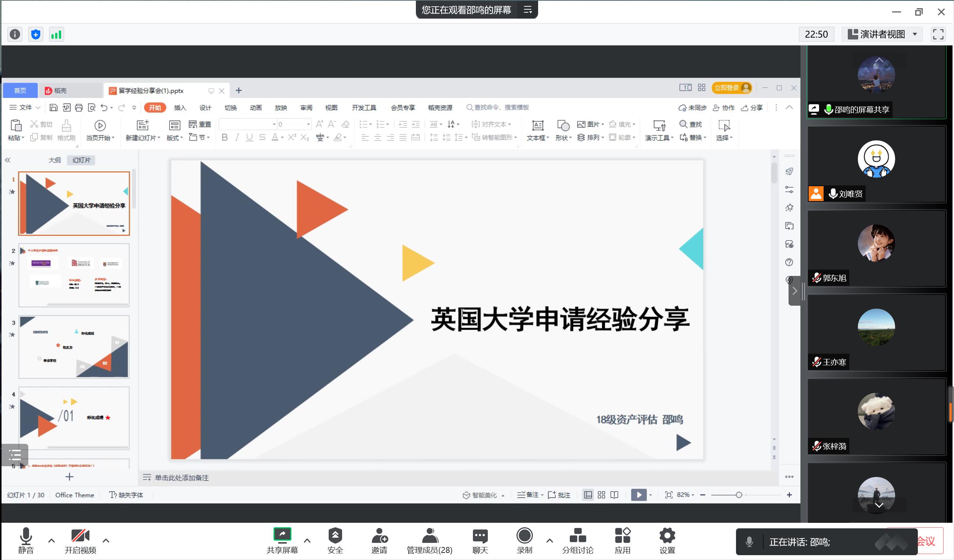
Task: Mute the microphone
Action: [x=26, y=536]
